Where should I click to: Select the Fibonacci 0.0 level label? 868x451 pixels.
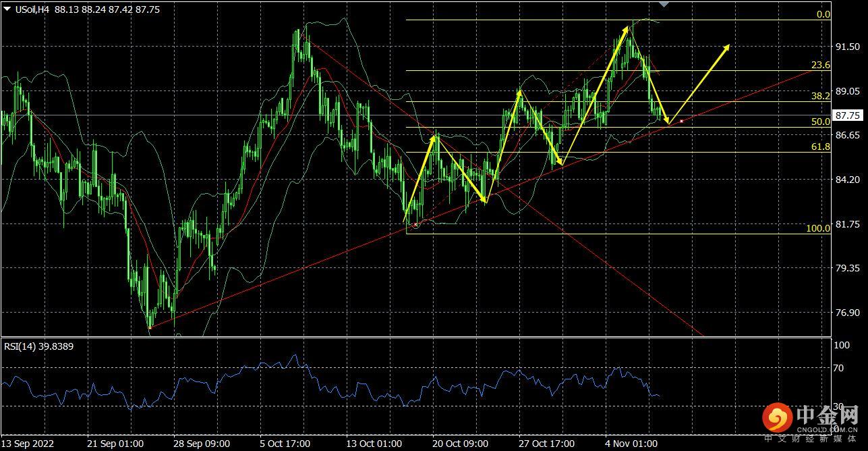[x=823, y=14]
